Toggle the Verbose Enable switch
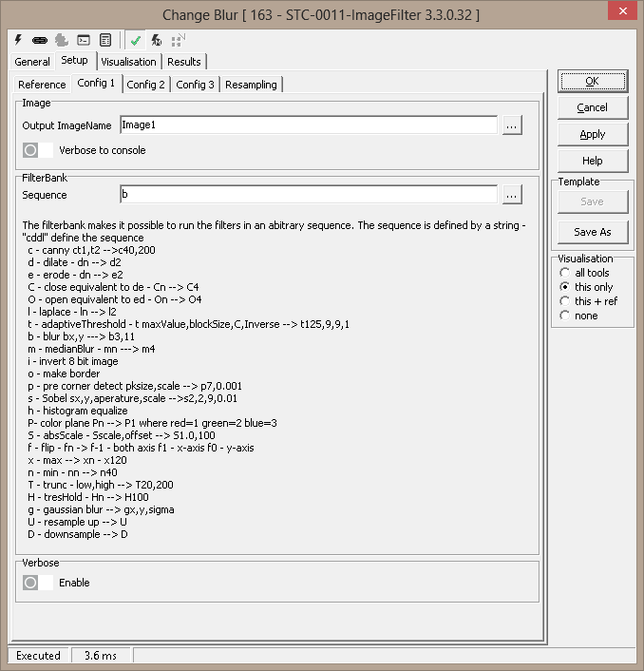This screenshot has width=644, height=671. pyautogui.click(x=38, y=582)
